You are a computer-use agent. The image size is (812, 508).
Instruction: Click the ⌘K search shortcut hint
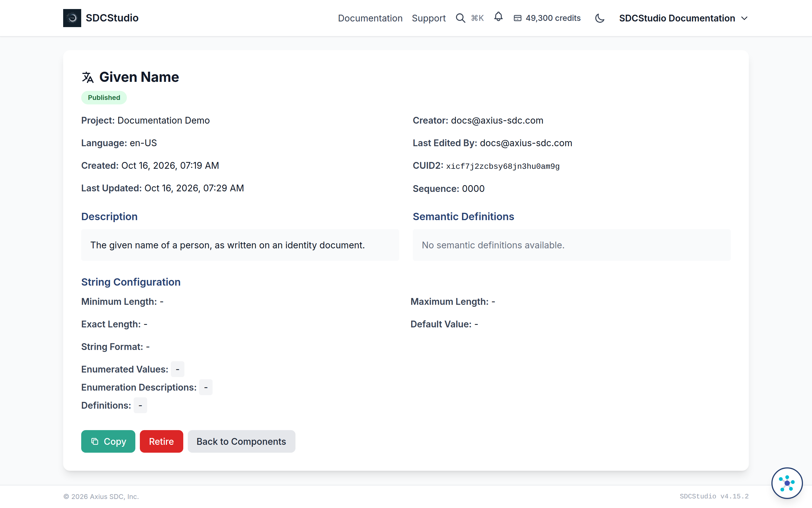(x=477, y=18)
